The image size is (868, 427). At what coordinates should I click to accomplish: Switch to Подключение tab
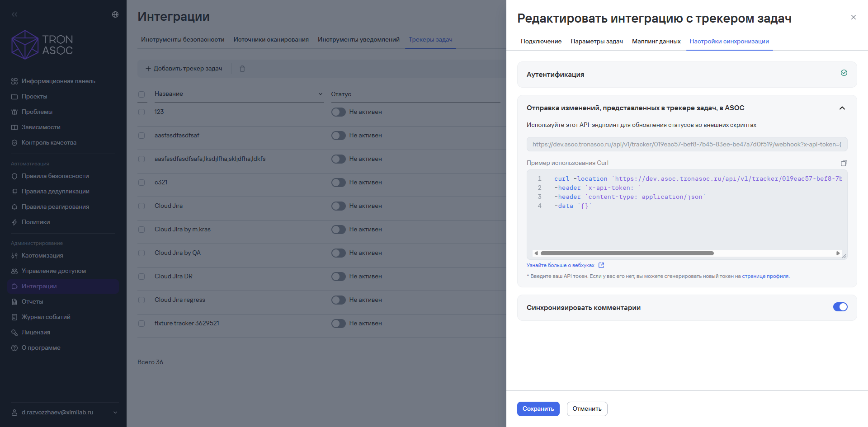tap(541, 41)
